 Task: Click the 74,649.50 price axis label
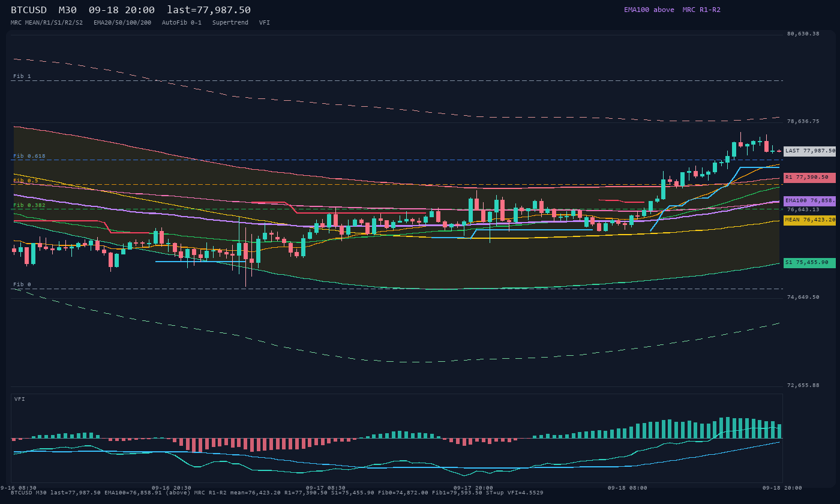[803, 297]
